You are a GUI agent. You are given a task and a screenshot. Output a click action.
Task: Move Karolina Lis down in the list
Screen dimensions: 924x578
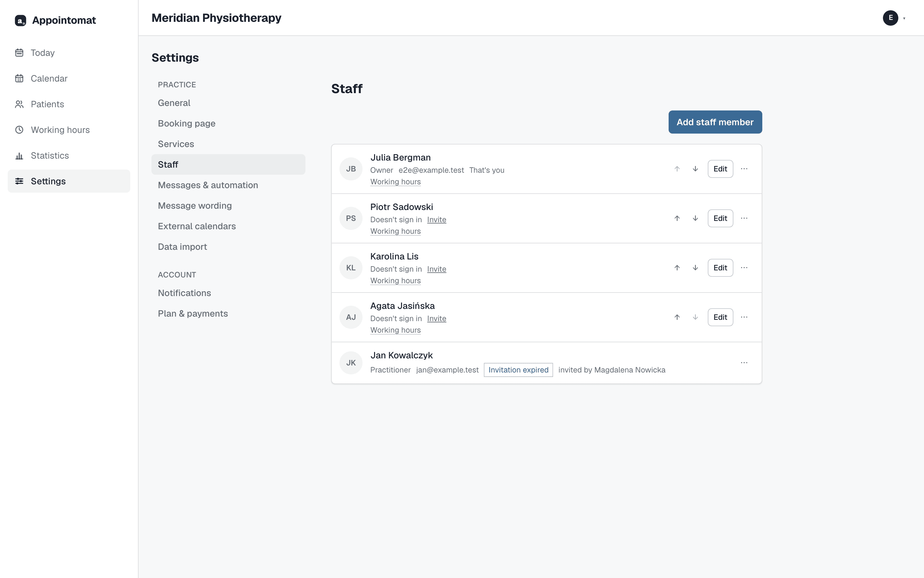[695, 267]
